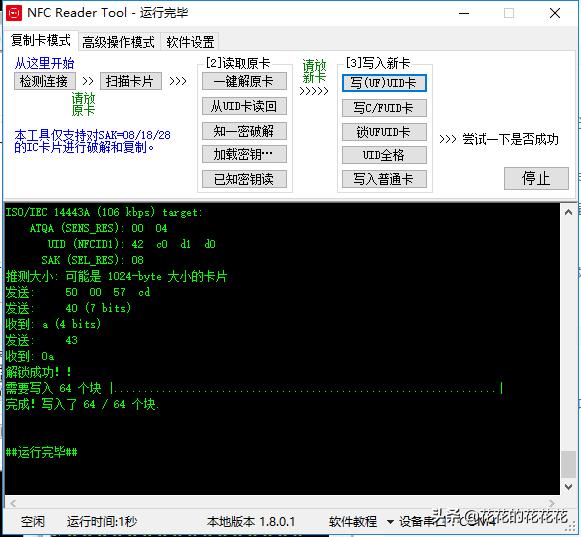Click 从UID卡读回 button
The image size is (581, 537).
click(244, 106)
